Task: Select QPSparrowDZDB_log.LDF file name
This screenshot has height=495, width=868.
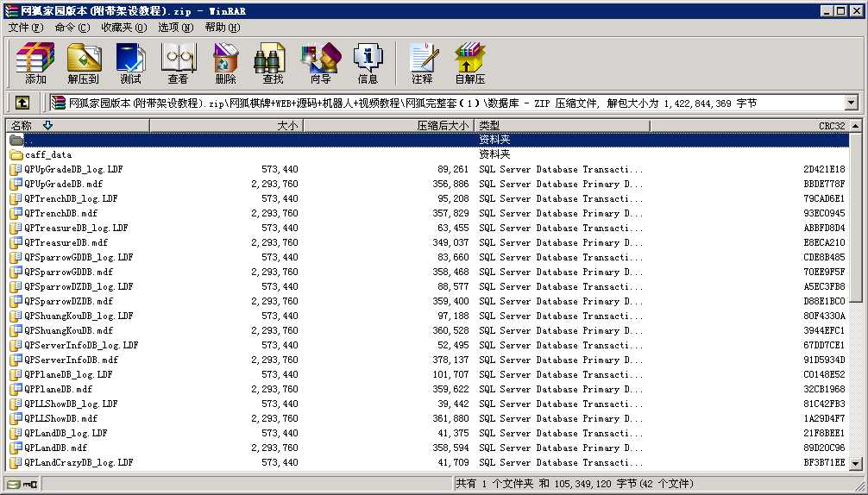Action: (79, 286)
